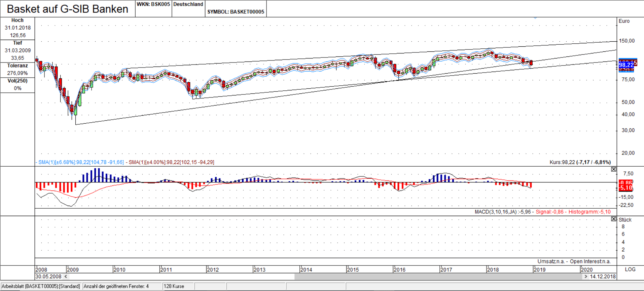Close the MACD indicator panel
The image size is (644, 291).
pos(614,169)
